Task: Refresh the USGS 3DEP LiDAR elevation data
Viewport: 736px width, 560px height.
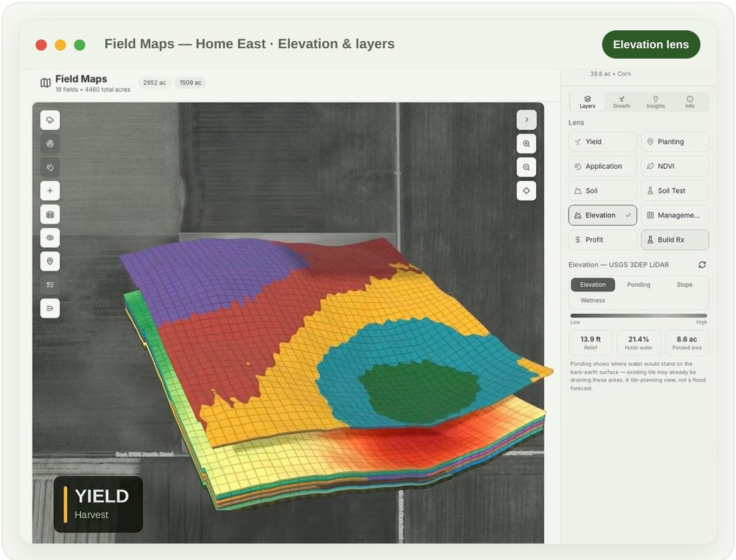Action: [702, 265]
